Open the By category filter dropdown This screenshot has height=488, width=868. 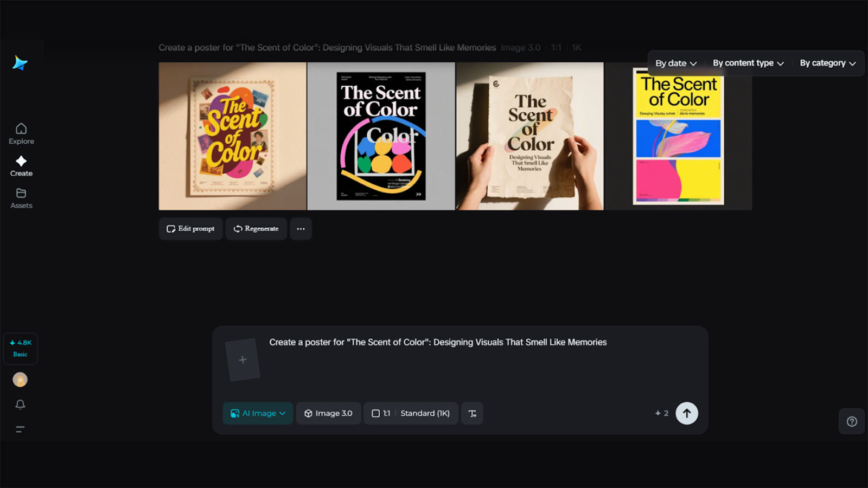click(827, 63)
